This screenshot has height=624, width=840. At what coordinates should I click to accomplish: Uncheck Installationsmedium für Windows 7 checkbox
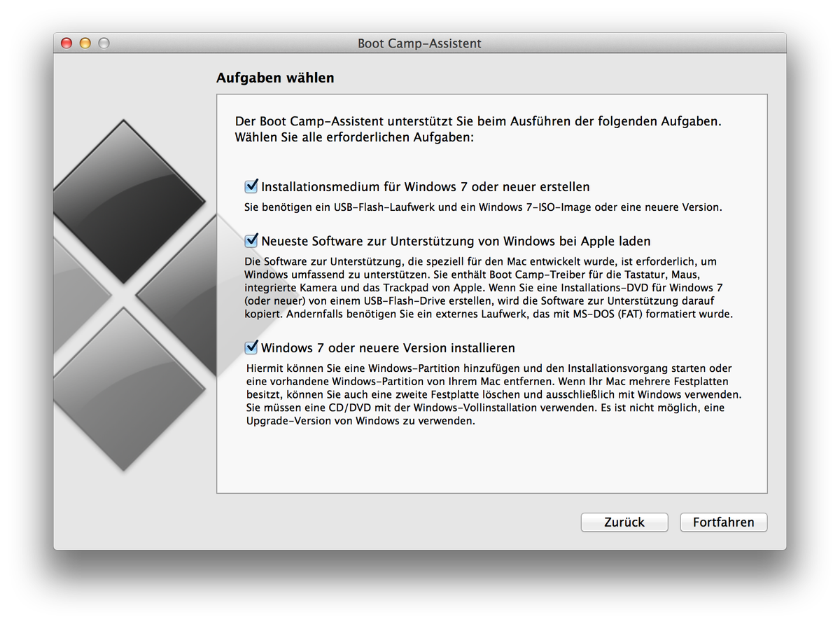point(251,186)
